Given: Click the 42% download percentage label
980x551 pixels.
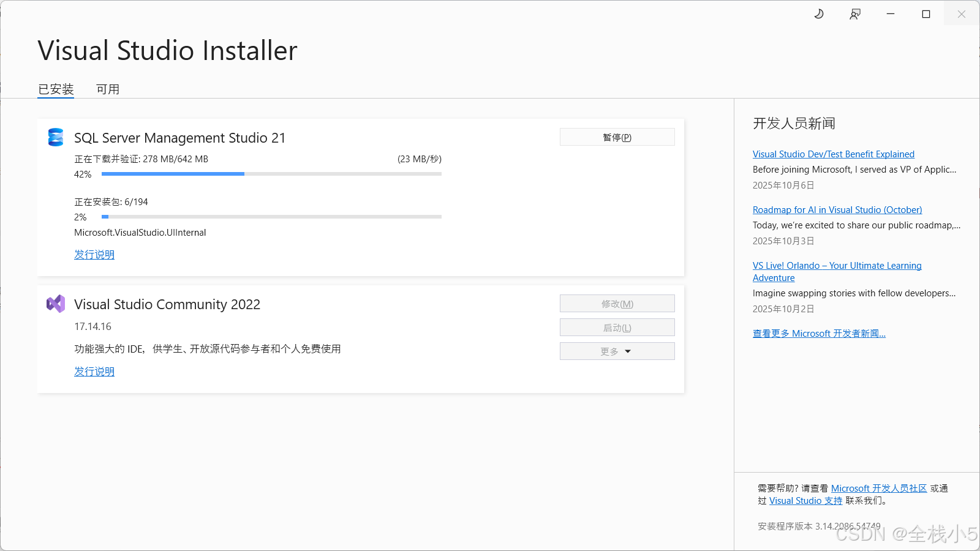Looking at the screenshot, I should point(83,174).
